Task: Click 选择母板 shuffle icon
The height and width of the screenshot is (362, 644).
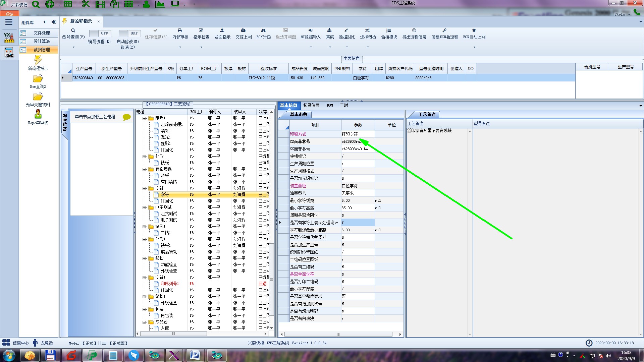Action: click(x=368, y=34)
